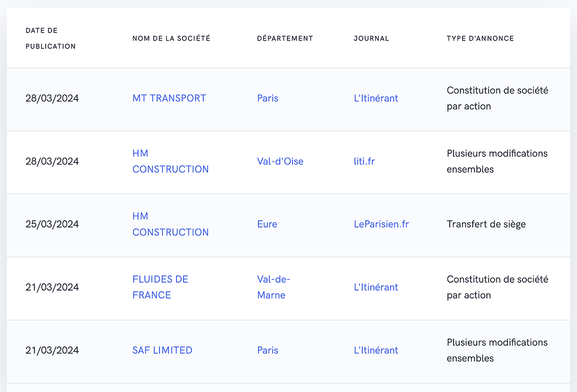
Task: Open the FLUIDES DE FRANCE company link
Action: pos(160,287)
